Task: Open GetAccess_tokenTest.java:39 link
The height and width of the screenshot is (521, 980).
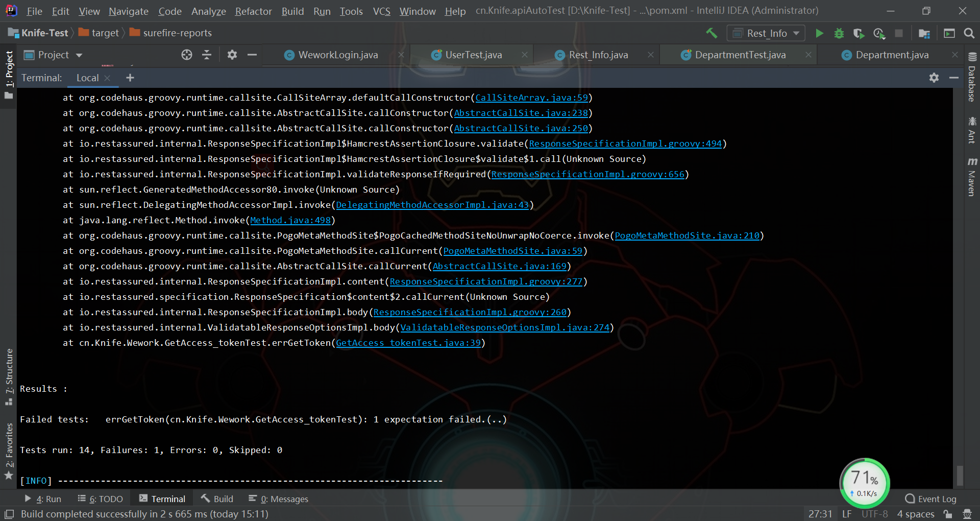Action: [408, 343]
